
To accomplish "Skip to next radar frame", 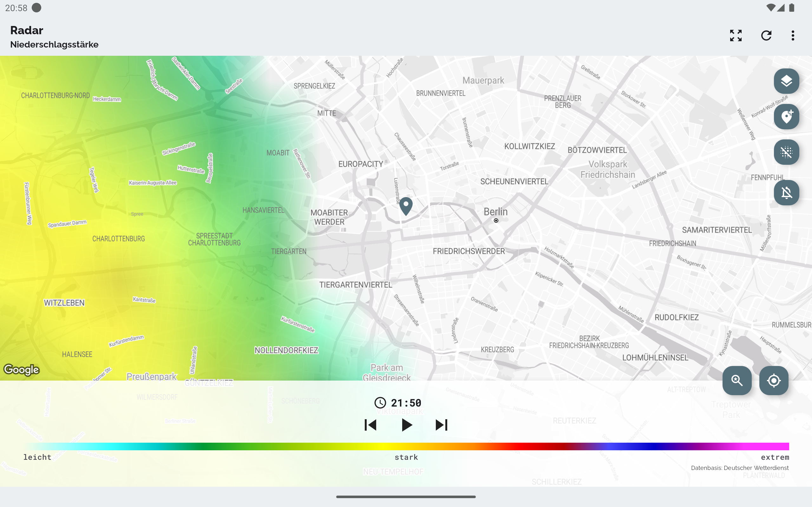I will coord(441,425).
